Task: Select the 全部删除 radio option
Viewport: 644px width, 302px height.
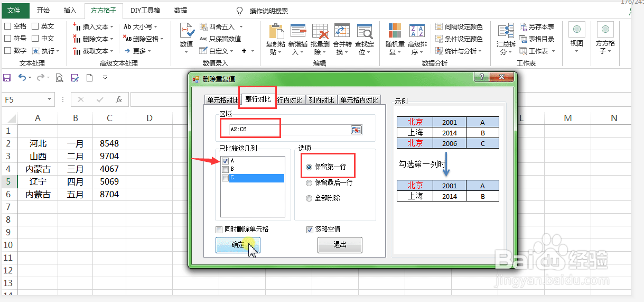Action: point(310,198)
